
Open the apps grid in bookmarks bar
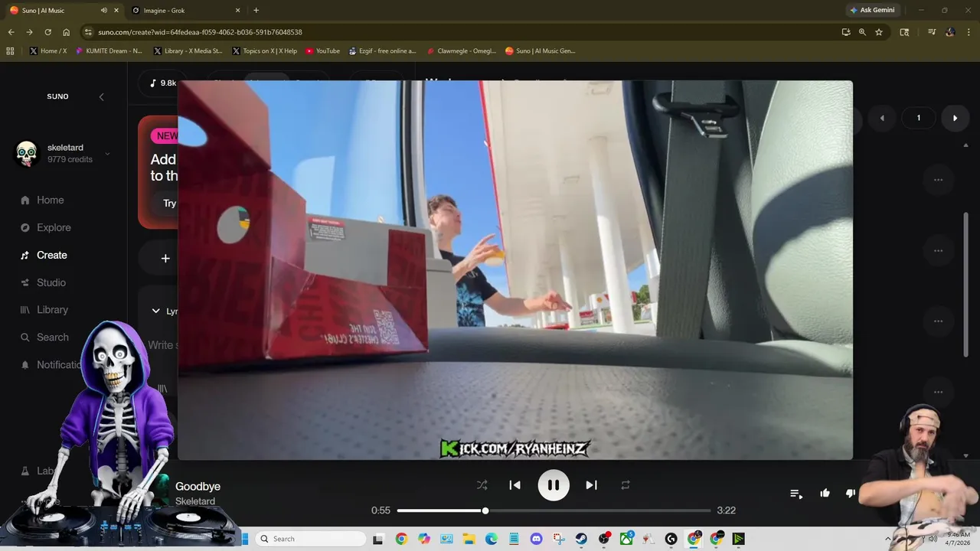tap(10, 51)
